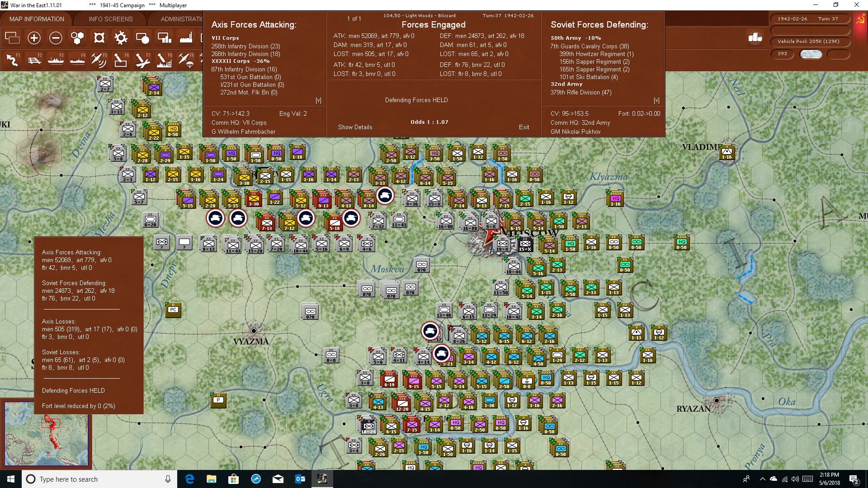Image resolution: width=868 pixels, height=488 pixels.
Task: Click the zoom in plus icon
Action: click(x=34, y=38)
